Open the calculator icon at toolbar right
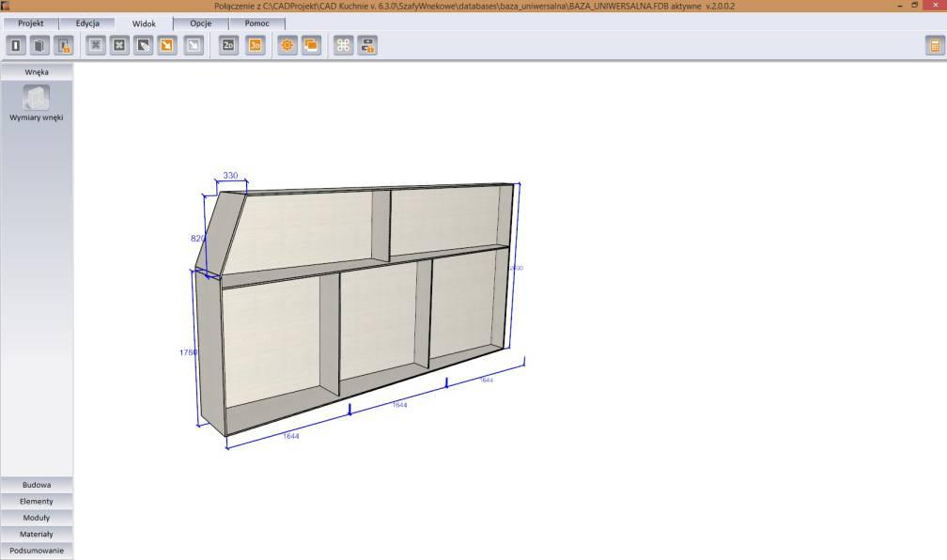Screen dimensions: 947x560 [x=934, y=46]
